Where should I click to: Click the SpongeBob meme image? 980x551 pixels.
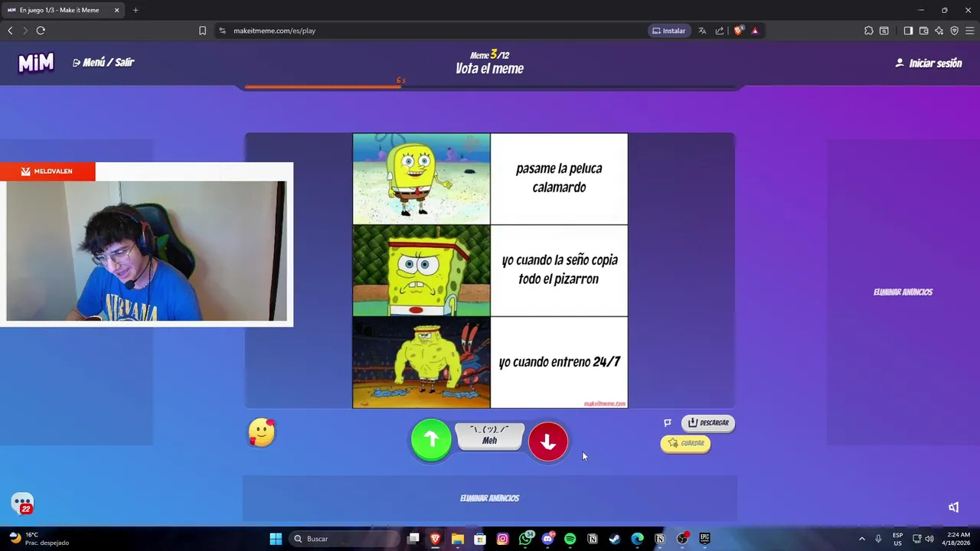490,271
